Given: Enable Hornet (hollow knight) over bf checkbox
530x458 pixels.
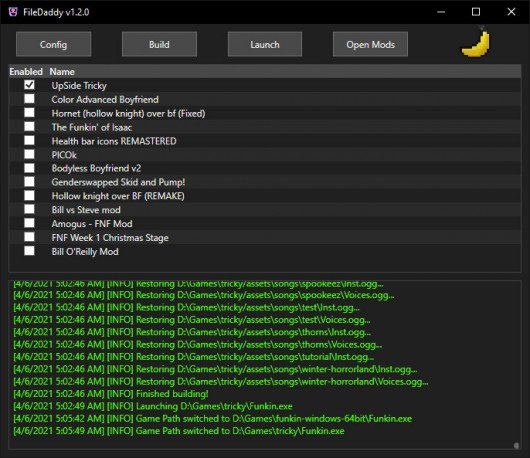Looking at the screenshot, I should [x=29, y=113].
